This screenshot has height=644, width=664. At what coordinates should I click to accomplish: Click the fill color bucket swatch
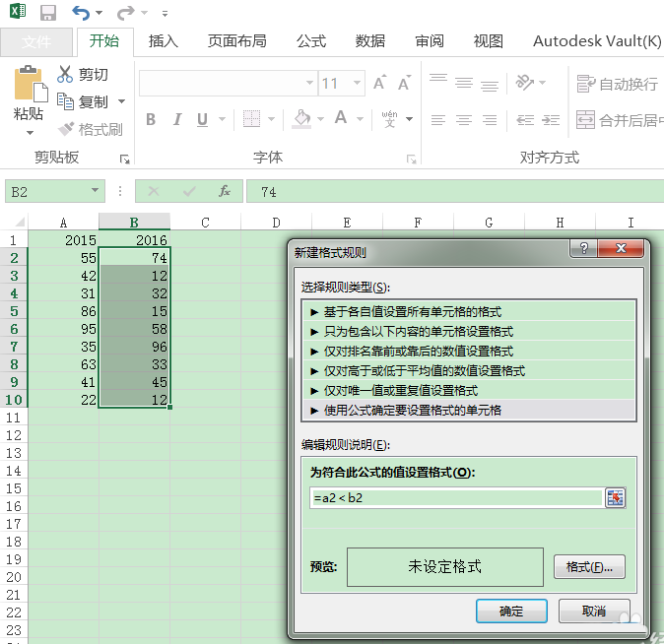pyautogui.click(x=301, y=119)
